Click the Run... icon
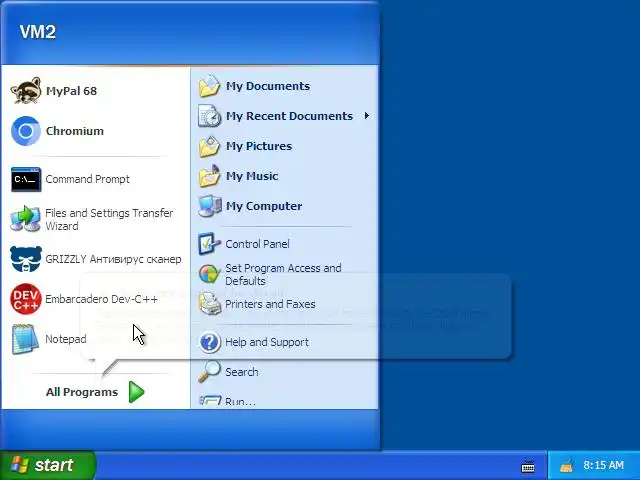Viewport: 640px width, 480px height. point(210,400)
